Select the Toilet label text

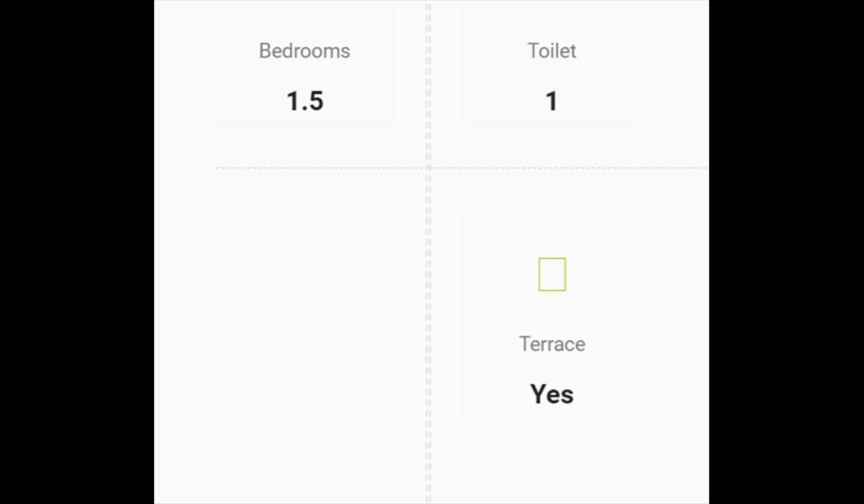pyautogui.click(x=552, y=51)
